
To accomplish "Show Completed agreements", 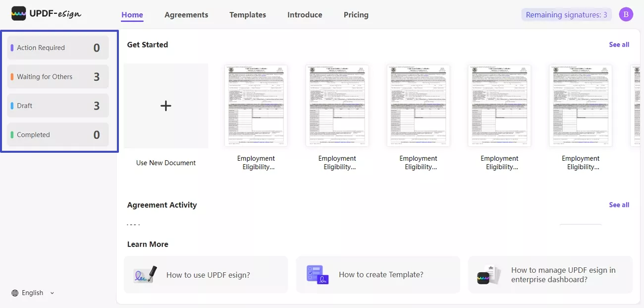I will point(58,135).
